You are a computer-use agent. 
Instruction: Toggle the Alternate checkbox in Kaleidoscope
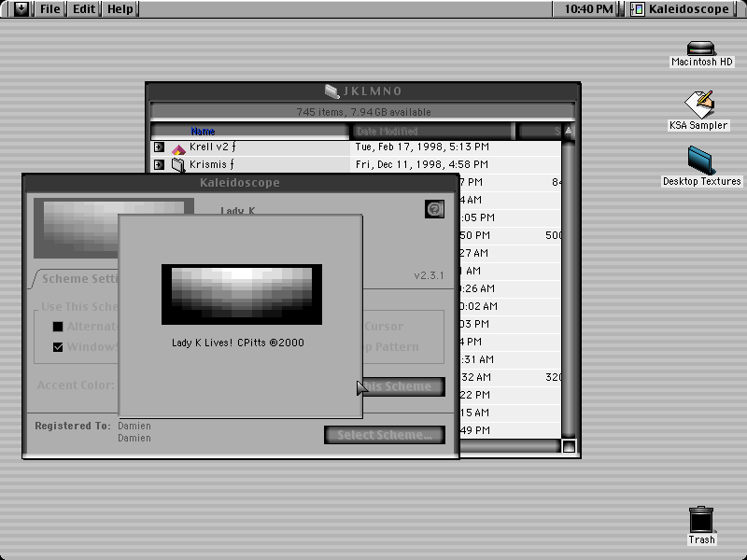(58, 327)
